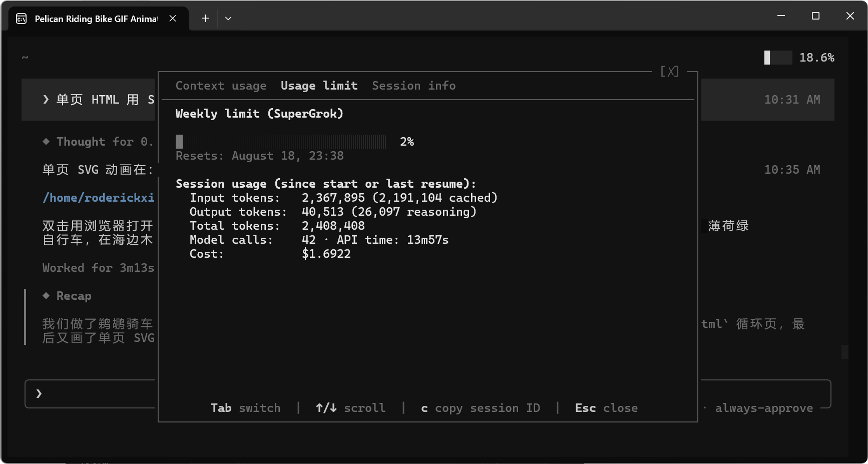868x464 pixels.
Task: Click the Session usage heading
Action: tap(326, 184)
